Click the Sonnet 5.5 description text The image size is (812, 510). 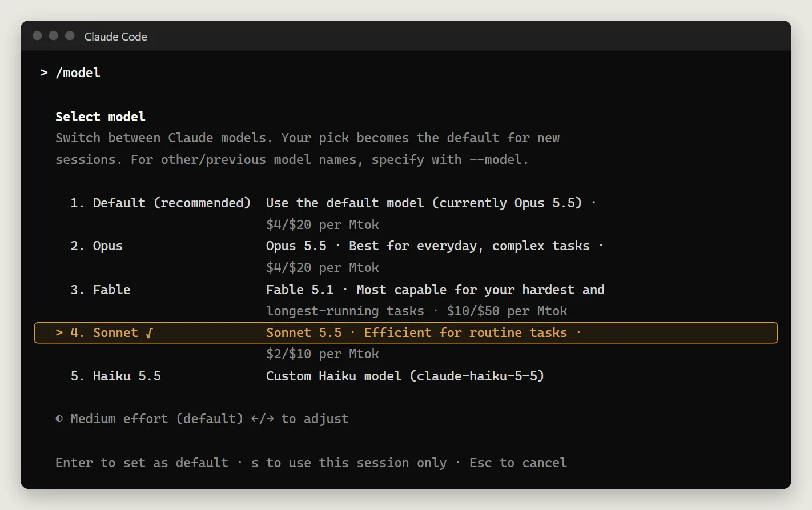click(x=423, y=333)
